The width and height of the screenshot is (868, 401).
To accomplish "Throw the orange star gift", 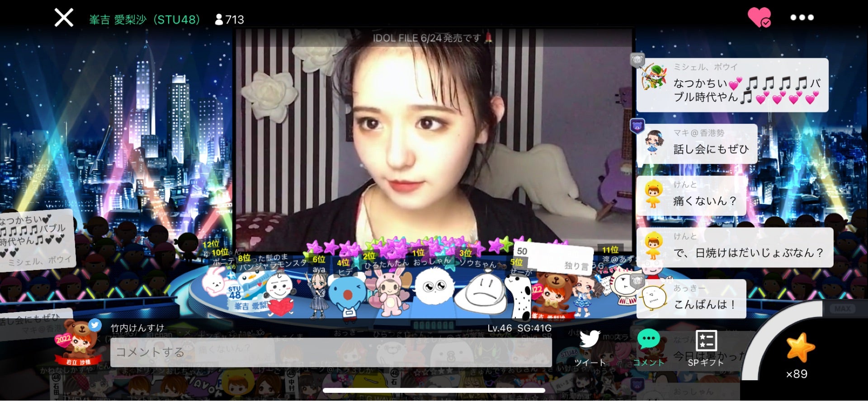I will click(x=800, y=348).
